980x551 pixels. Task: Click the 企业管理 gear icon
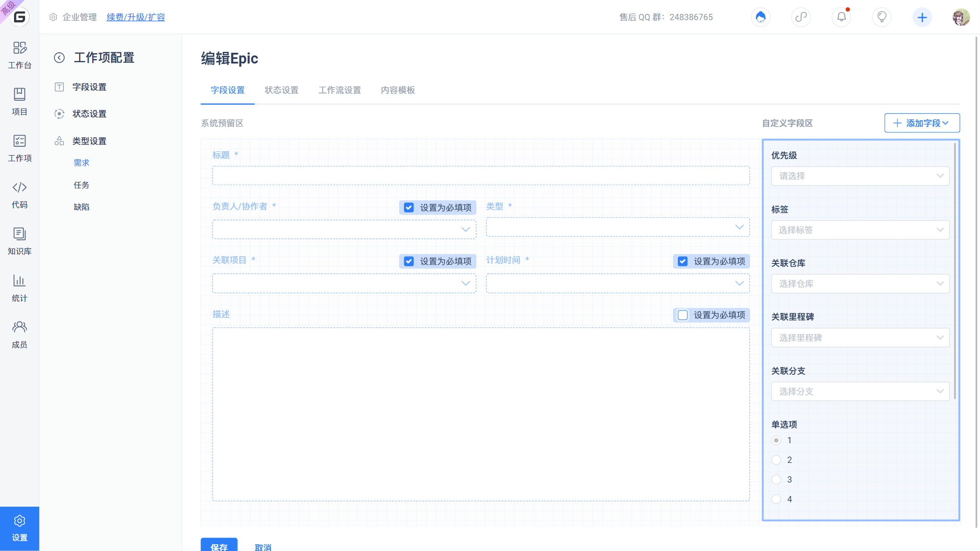pyautogui.click(x=53, y=17)
